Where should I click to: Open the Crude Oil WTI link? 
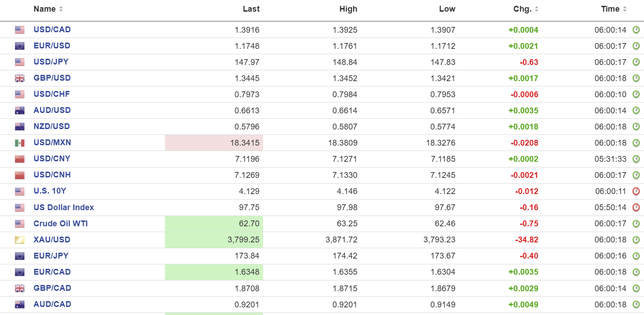(61, 224)
